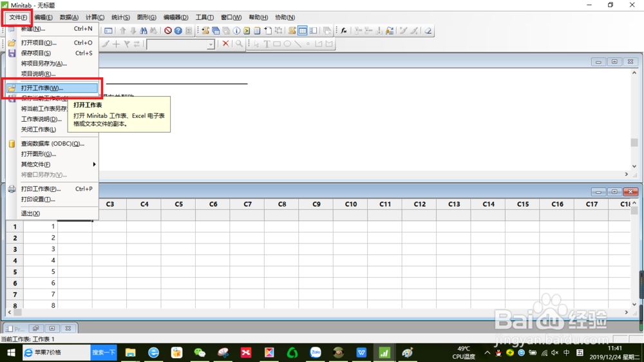This screenshot has width=644, height=362.
Task: Click the graph-with-arrow icon beside fx group
Action: (x=390, y=31)
